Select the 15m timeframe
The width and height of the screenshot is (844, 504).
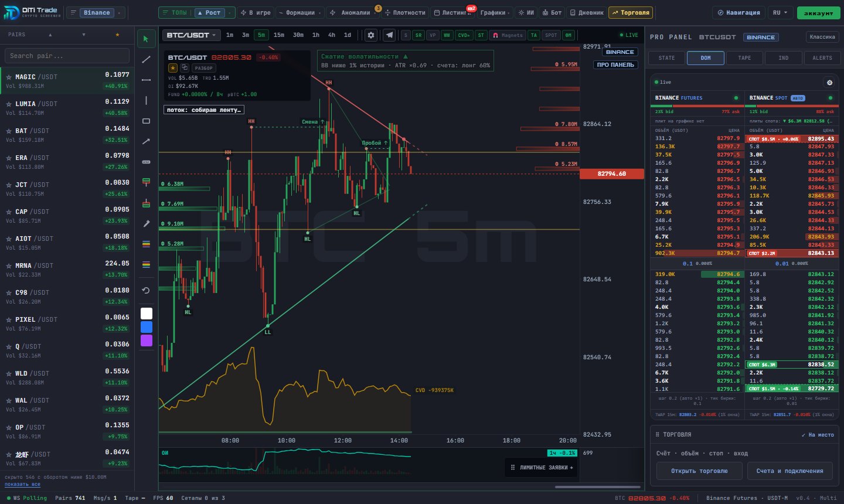pyautogui.click(x=279, y=35)
